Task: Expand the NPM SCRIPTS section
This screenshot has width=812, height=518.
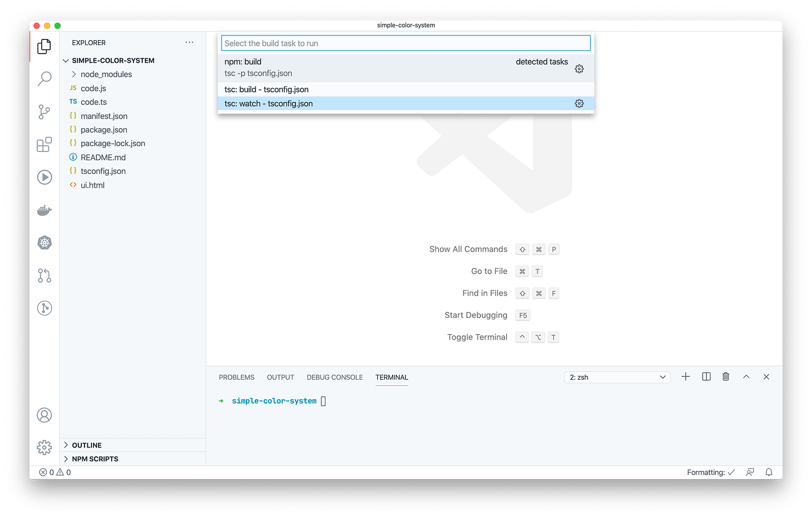Action: [133, 459]
